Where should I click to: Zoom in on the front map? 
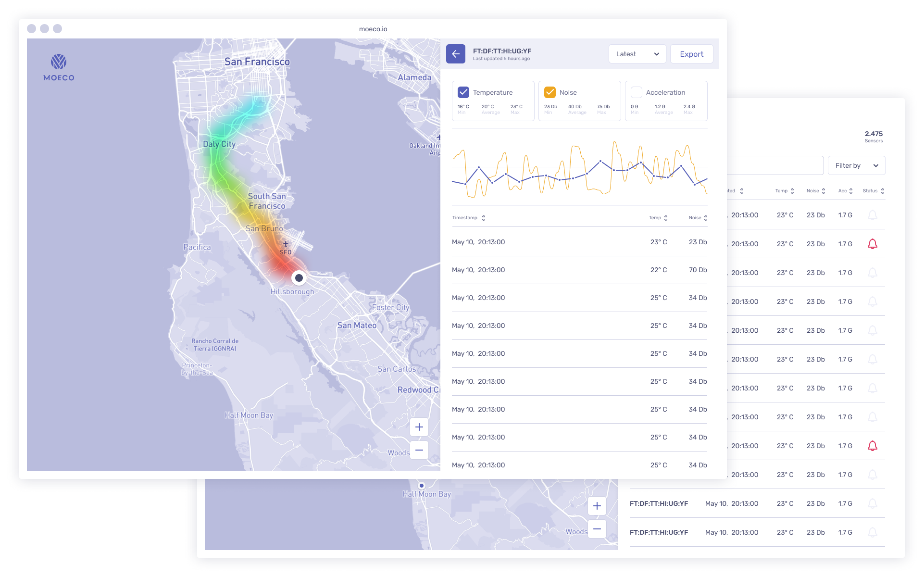419,427
